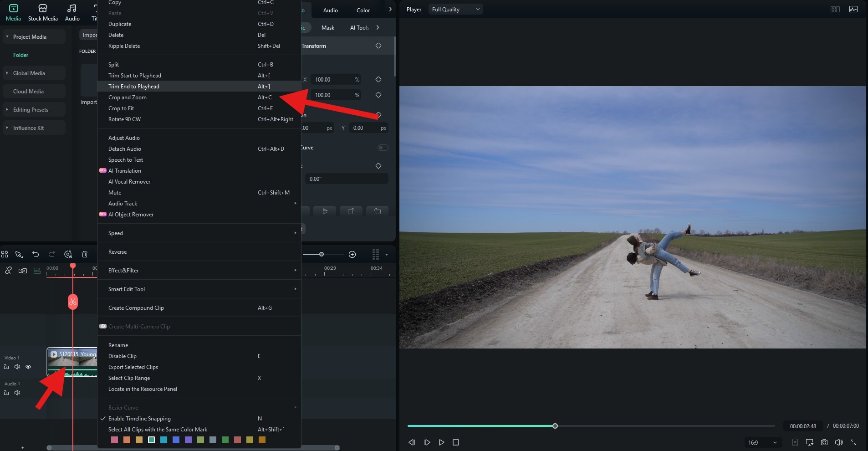Select Split from context menu
Viewport: 868px width, 451px height.
click(x=199, y=64)
